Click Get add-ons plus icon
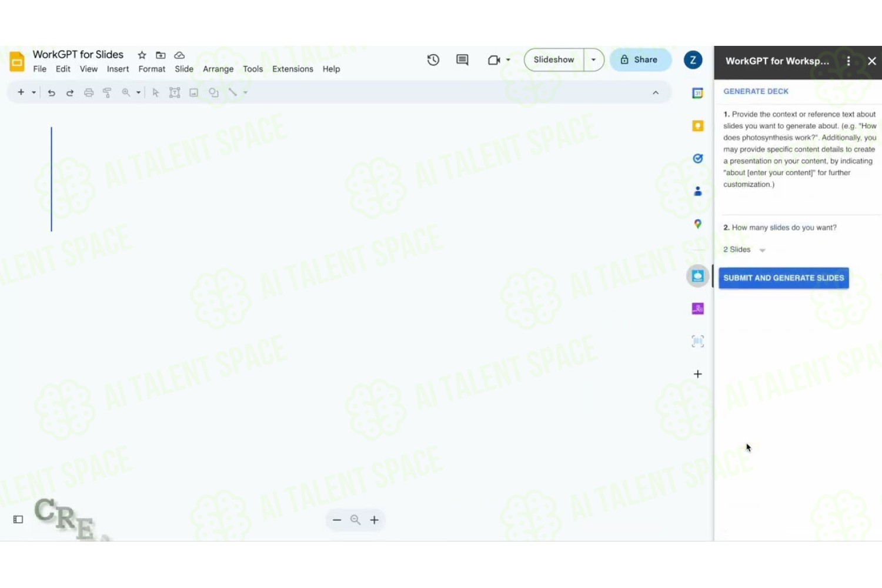The height and width of the screenshot is (588, 882). [698, 374]
